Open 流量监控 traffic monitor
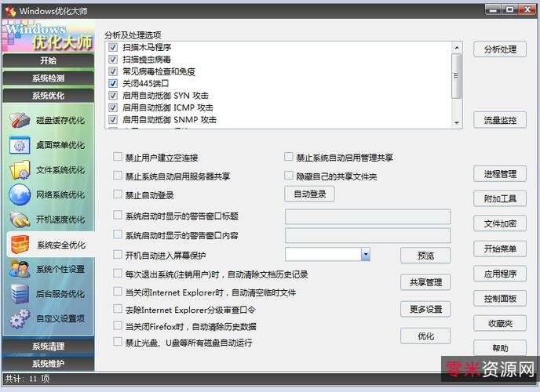Image resolution: width=540 pixels, height=392 pixels. pos(500,120)
